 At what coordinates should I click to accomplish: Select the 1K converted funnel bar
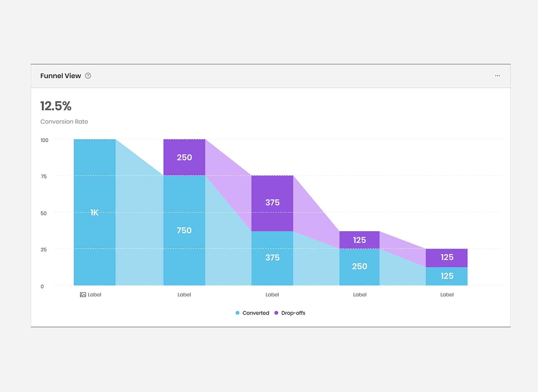tap(94, 213)
